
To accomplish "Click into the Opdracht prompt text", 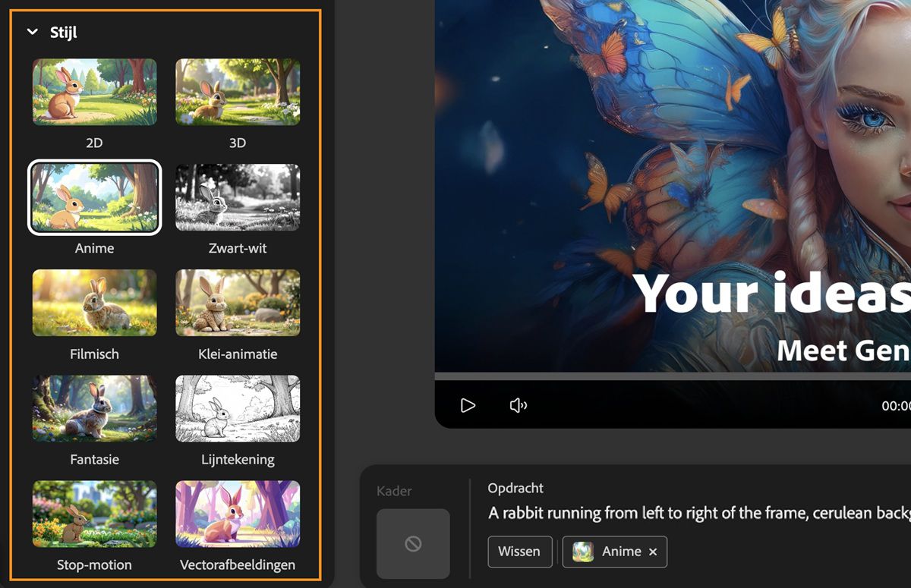I will tap(699, 513).
